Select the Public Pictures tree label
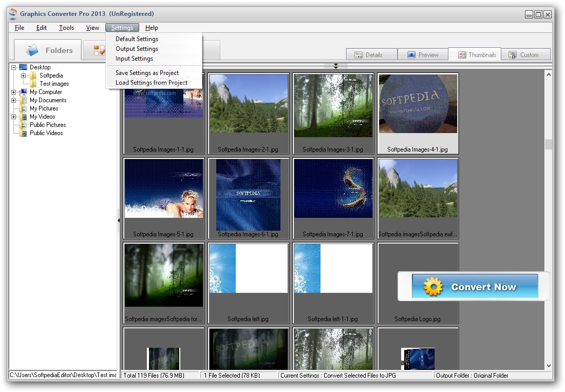Image resolution: width=565 pixels, height=392 pixels. click(x=48, y=125)
